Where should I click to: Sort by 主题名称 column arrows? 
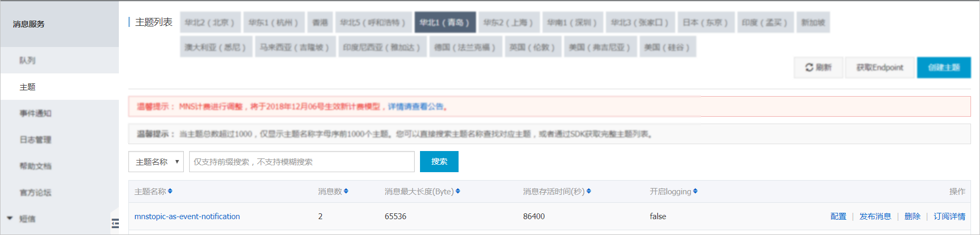170,191
